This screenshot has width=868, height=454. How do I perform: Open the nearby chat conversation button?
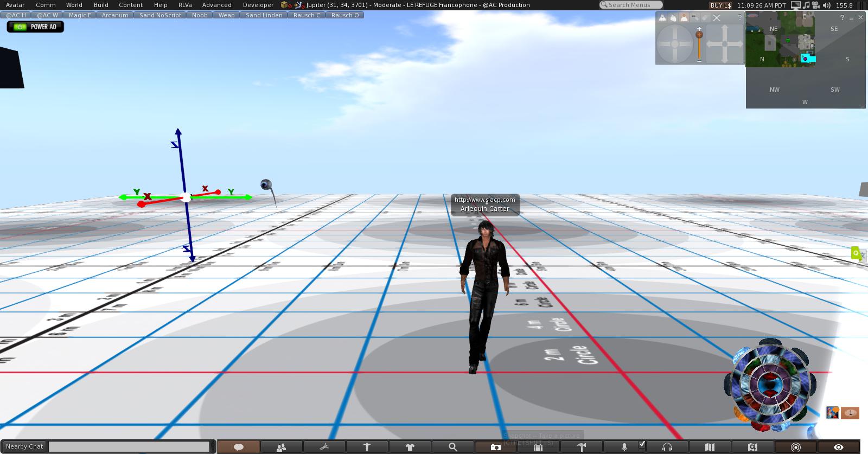point(239,447)
